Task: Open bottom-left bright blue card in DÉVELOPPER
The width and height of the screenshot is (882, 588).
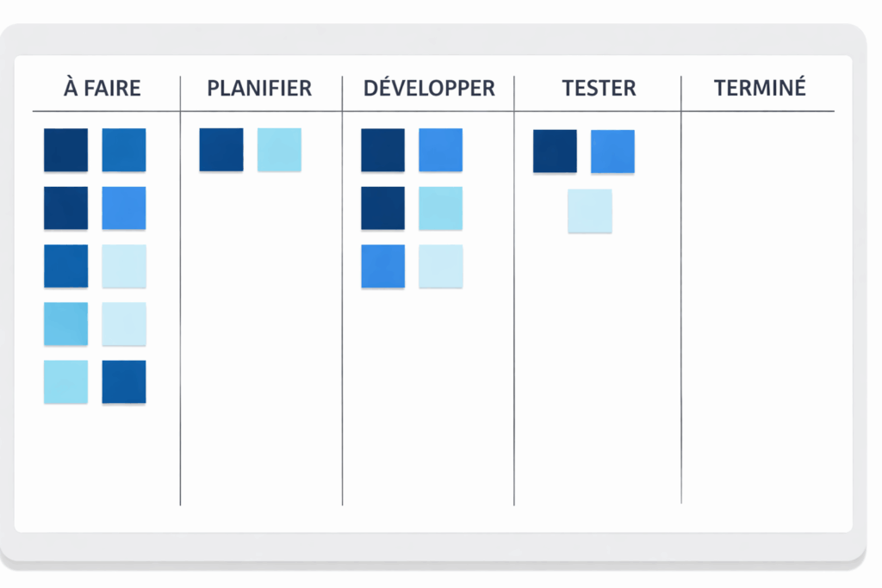Action: click(382, 266)
